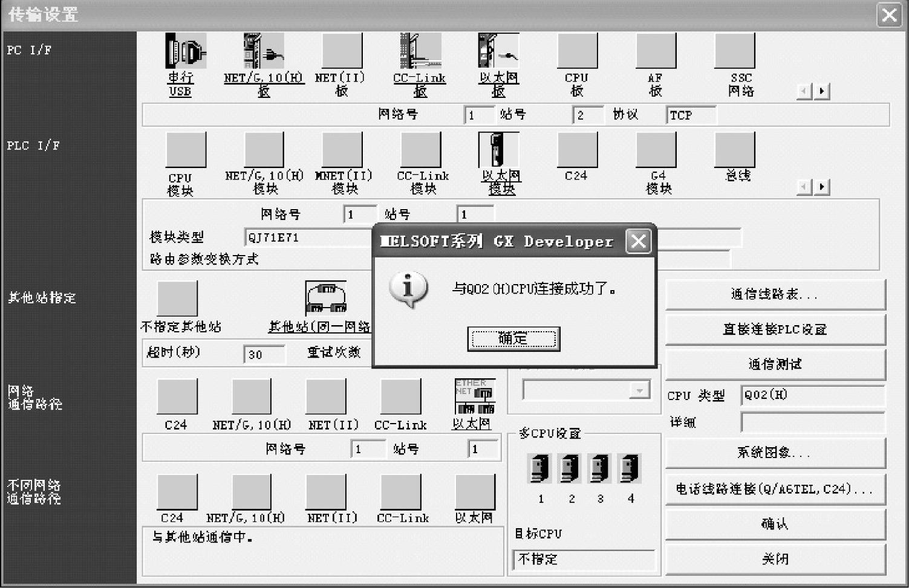Viewport: 909px width, 588px height.
Task: Click 确定 in the GX Developer message box
Action: click(x=513, y=338)
